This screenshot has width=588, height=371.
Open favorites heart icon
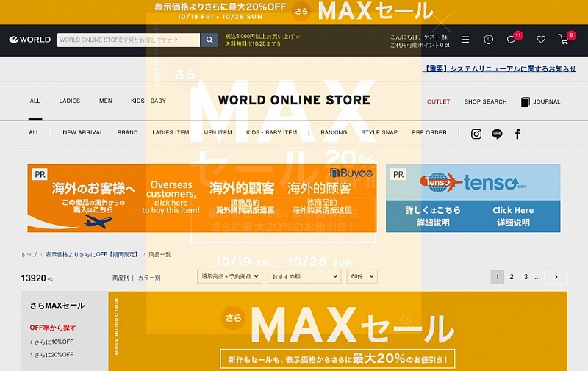tap(541, 40)
